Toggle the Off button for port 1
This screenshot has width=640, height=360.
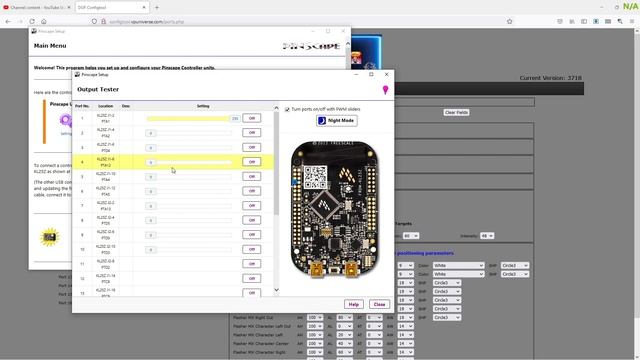tap(251, 118)
